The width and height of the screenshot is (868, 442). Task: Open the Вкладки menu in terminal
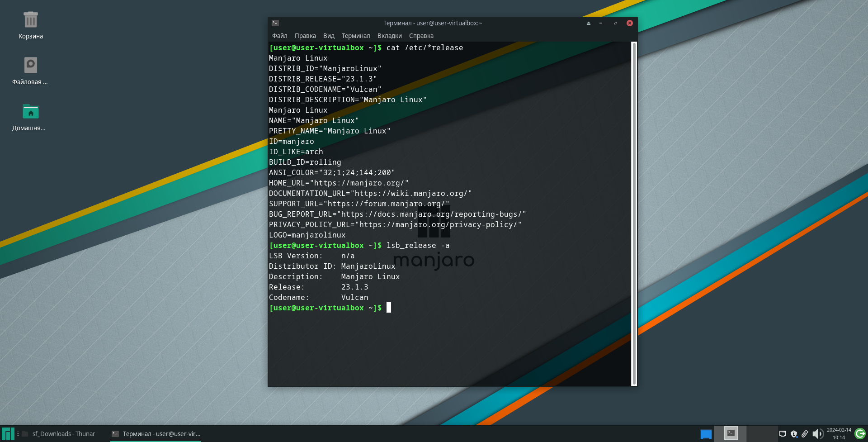click(x=390, y=36)
